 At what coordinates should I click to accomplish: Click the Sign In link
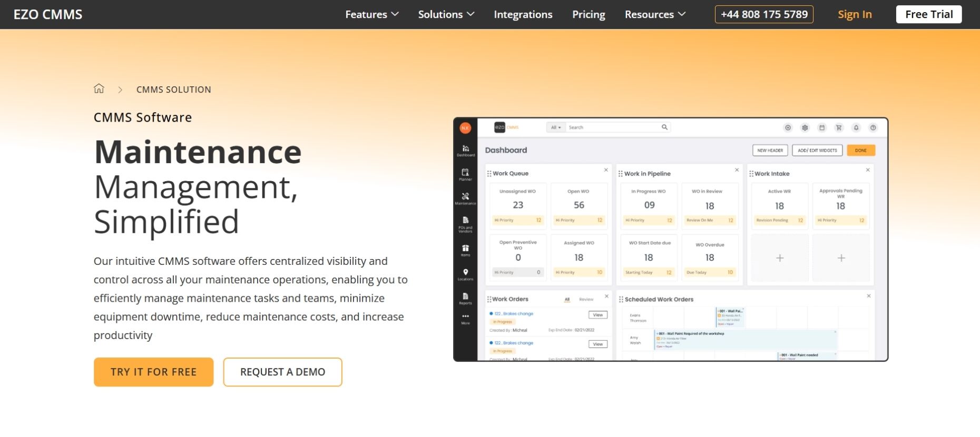855,14
